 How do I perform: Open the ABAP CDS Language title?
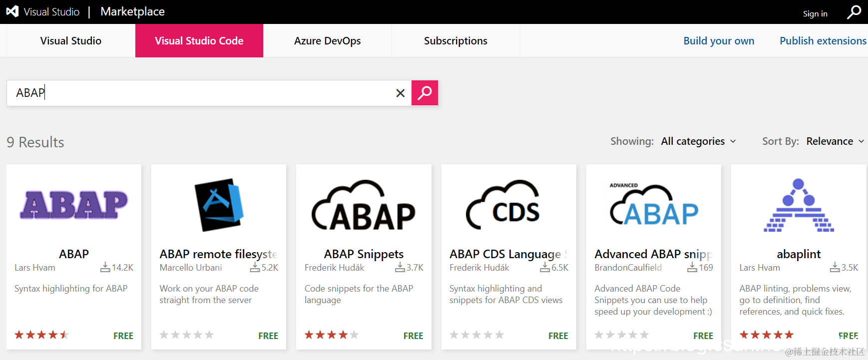[508, 254]
